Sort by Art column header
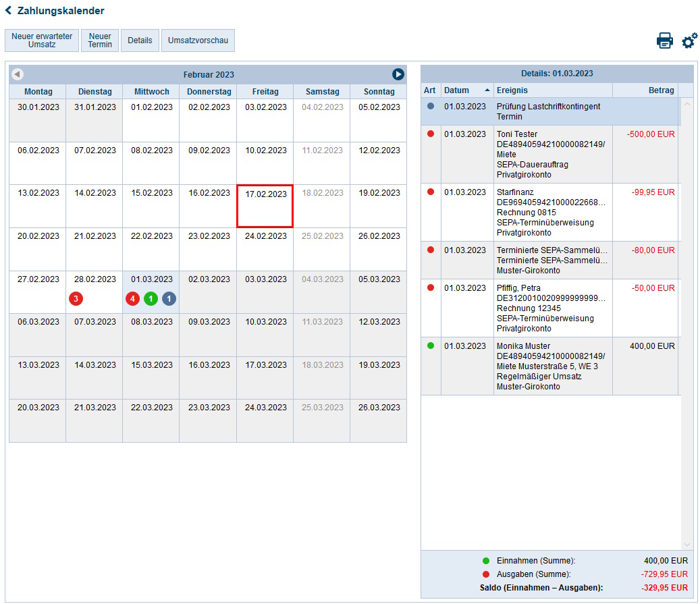The width and height of the screenshot is (700, 604). [x=430, y=90]
